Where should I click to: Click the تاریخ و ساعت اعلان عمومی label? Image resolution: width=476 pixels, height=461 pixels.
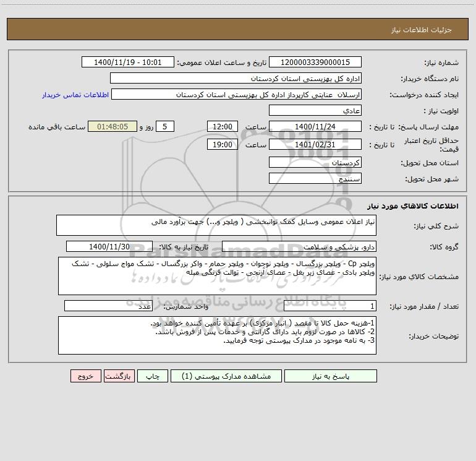221,63
